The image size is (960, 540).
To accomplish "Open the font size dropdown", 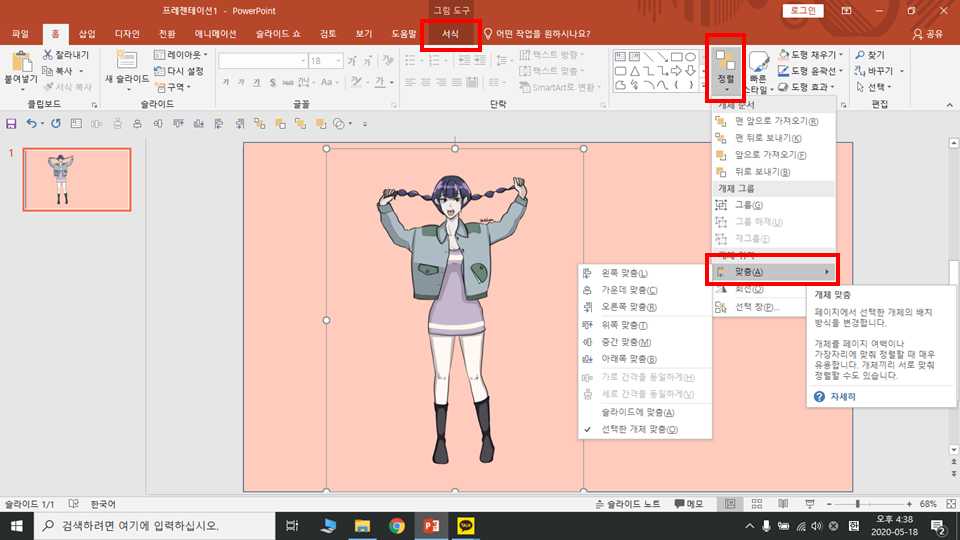I will click(338, 61).
